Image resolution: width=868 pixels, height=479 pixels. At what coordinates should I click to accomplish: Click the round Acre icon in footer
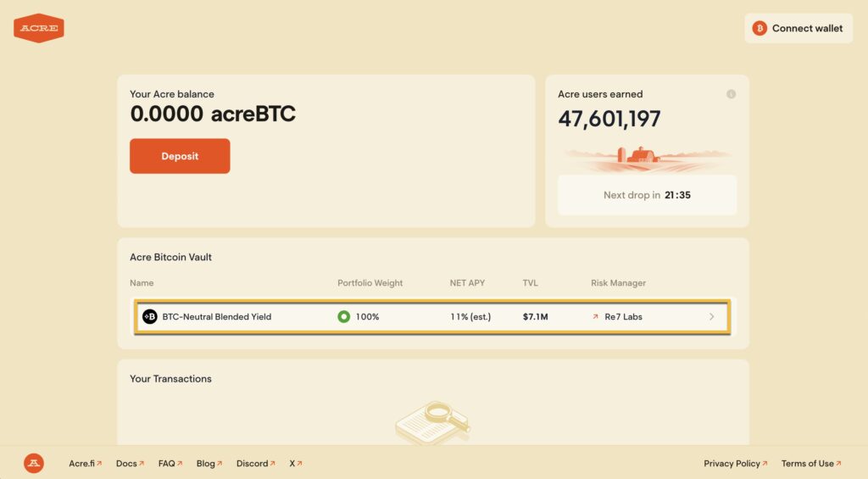pyautogui.click(x=34, y=463)
